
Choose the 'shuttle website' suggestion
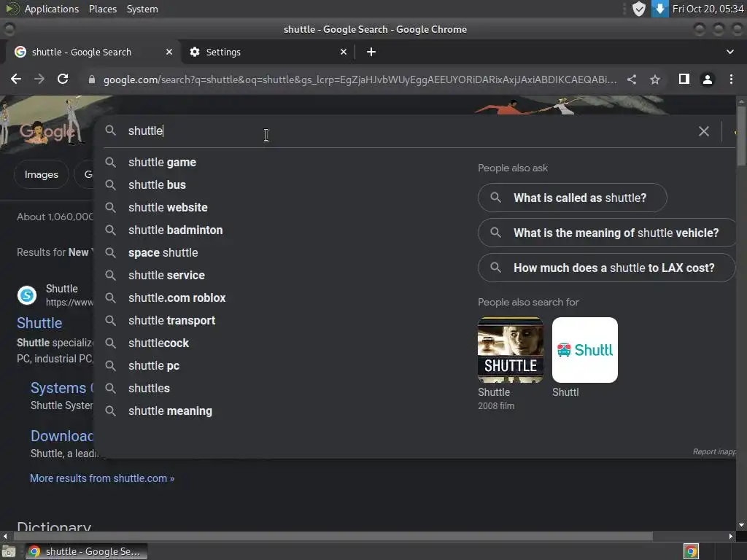tap(168, 208)
